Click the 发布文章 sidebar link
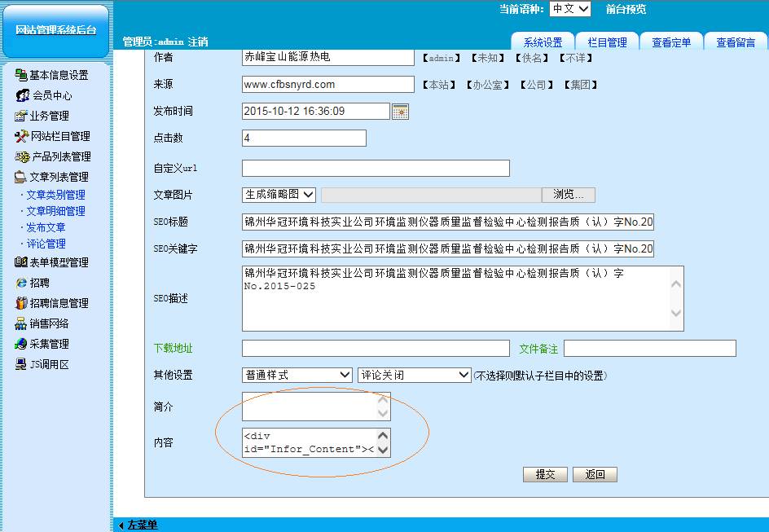769x532 pixels. pyautogui.click(x=46, y=227)
